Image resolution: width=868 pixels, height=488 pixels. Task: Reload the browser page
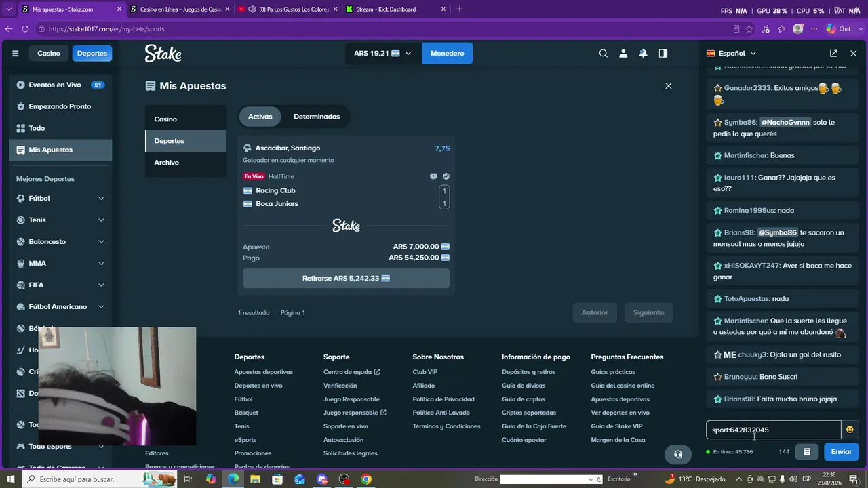[25, 29]
